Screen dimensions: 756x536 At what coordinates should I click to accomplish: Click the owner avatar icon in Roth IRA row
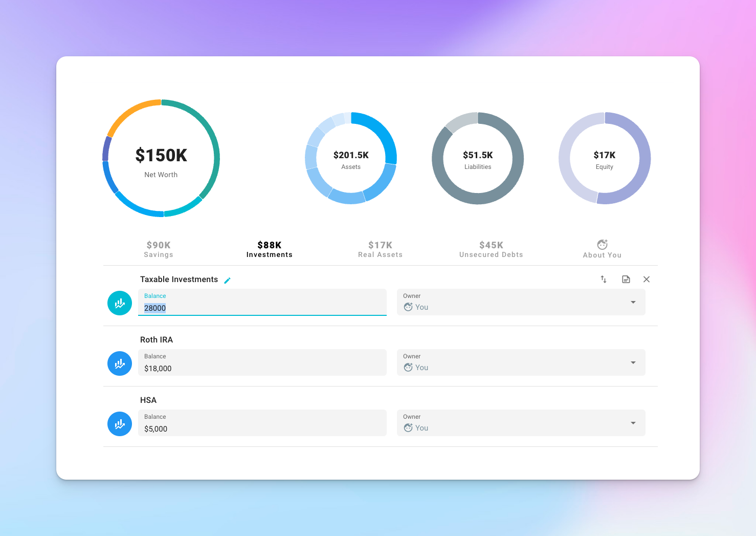click(409, 367)
